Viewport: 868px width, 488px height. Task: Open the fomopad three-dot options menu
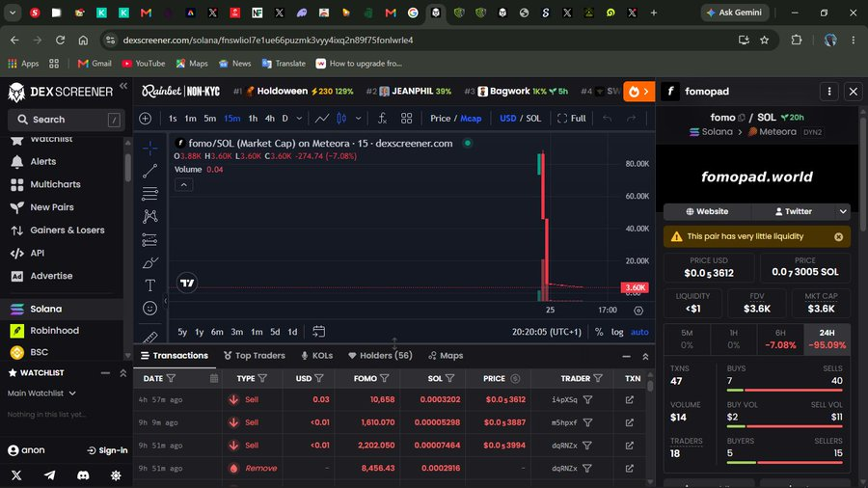[829, 92]
